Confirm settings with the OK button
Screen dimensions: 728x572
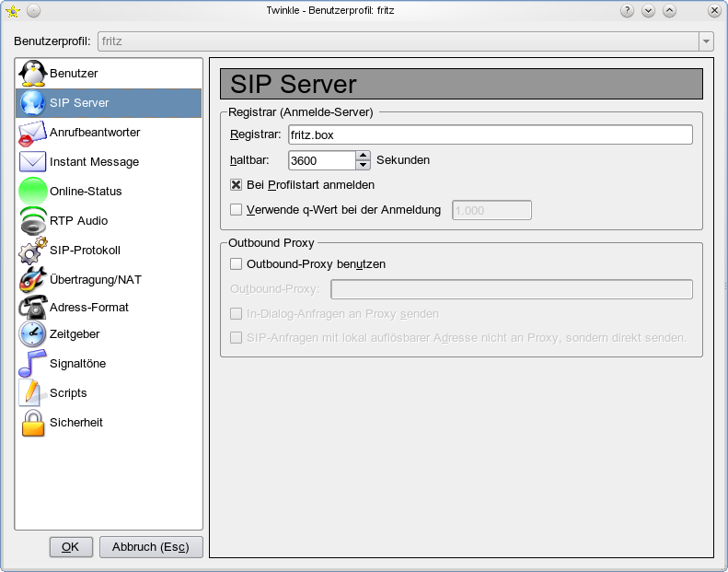(71, 547)
